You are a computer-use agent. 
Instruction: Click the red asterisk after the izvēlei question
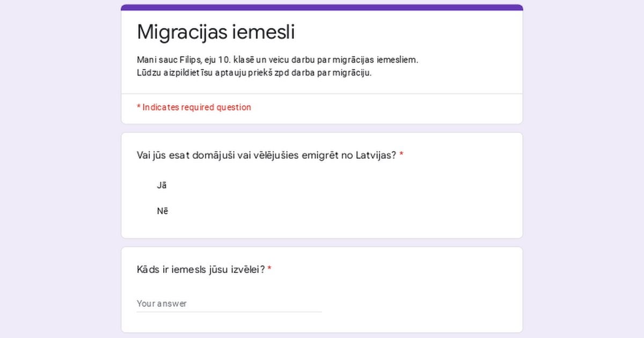pyautogui.click(x=269, y=269)
